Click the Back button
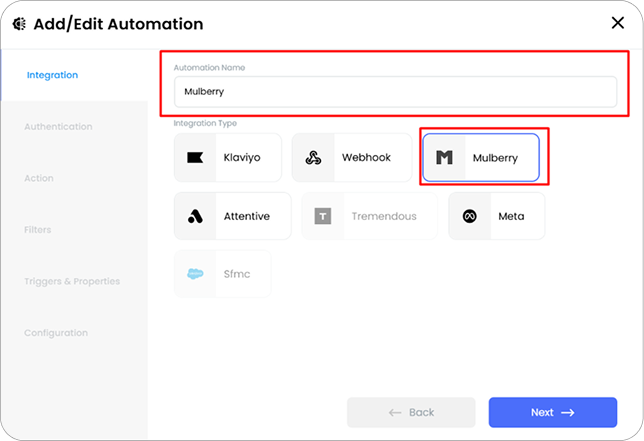The image size is (644, 441). [x=411, y=412]
